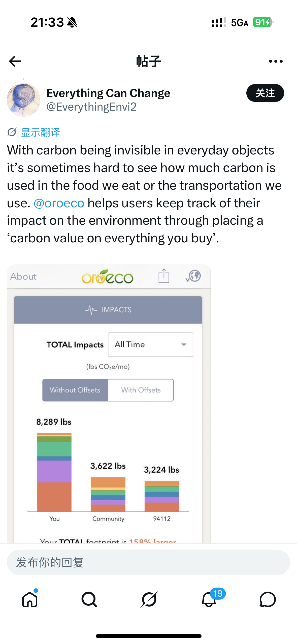Tap About in the oroeco header

click(x=23, y=276)
